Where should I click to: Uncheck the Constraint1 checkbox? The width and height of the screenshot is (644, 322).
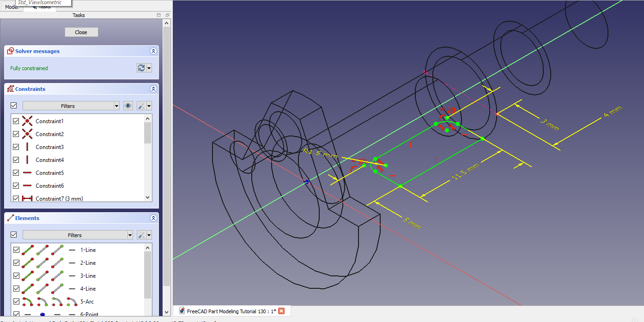pos(16,121)
